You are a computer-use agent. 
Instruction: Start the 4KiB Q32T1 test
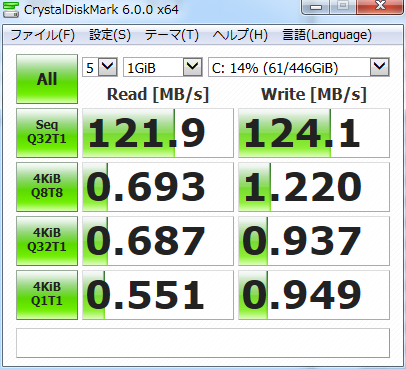[47, 241]
